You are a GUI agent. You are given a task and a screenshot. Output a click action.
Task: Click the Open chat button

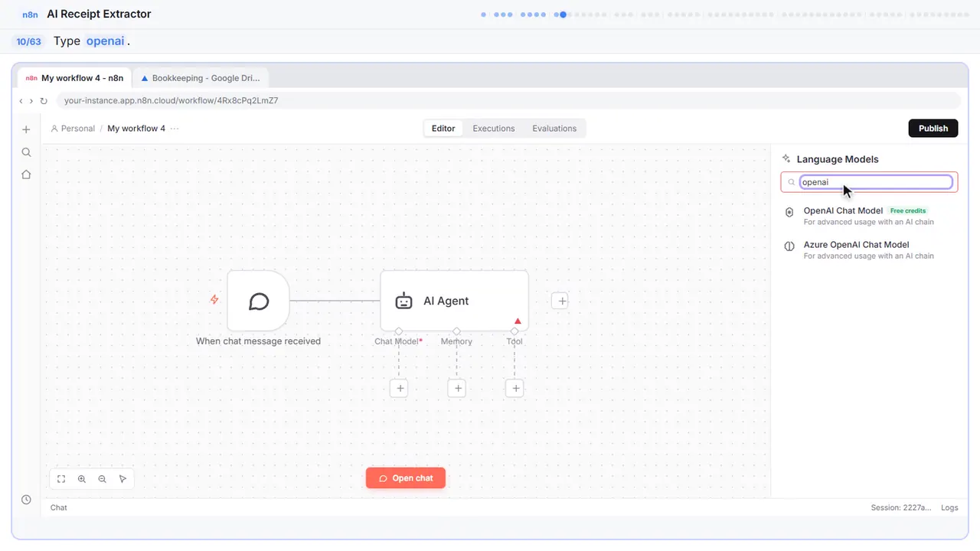[406, 478]
